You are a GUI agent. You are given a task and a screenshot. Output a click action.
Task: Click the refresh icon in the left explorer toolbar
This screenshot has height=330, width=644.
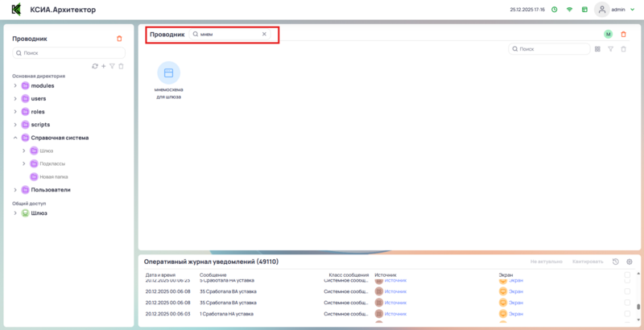click(x=95, y=66)
